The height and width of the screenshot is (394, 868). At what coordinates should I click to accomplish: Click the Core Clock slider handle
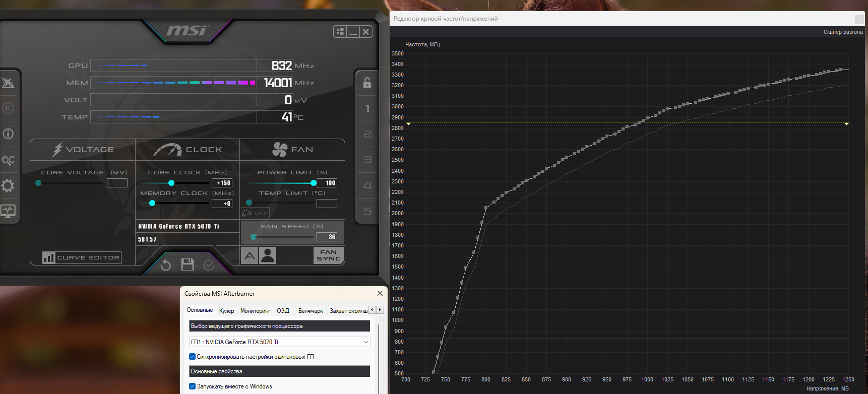click(x=171, y=183)
